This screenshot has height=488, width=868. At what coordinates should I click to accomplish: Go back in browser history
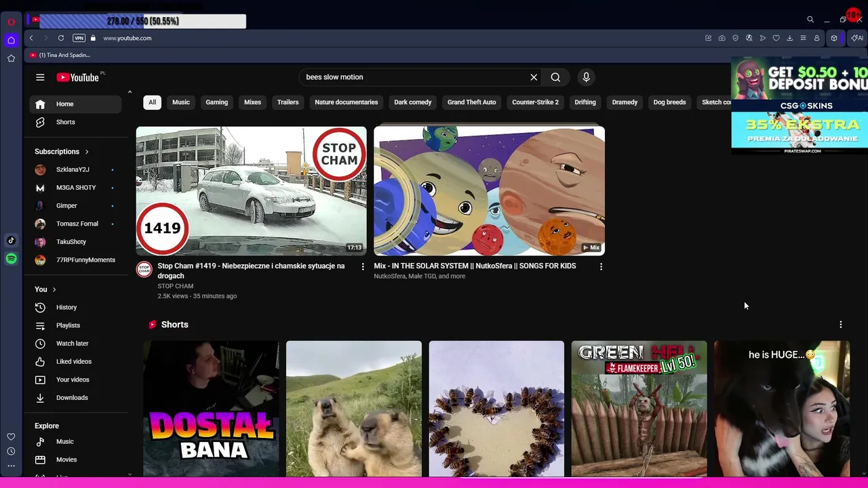click(x=31, y=38)
